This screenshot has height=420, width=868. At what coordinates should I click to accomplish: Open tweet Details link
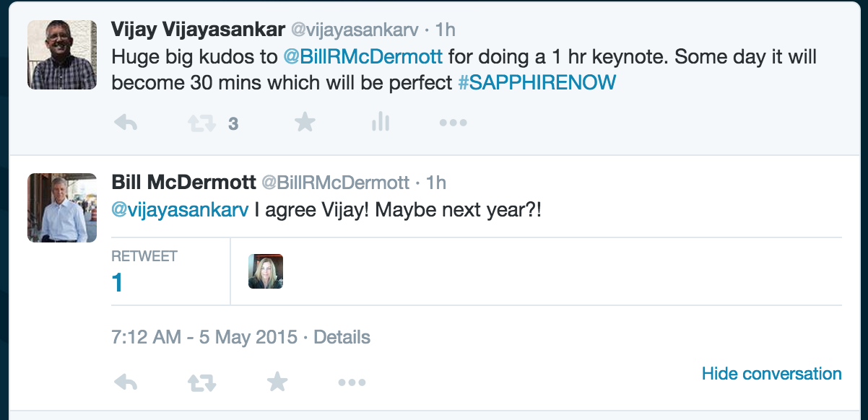(x=342, y=337)
